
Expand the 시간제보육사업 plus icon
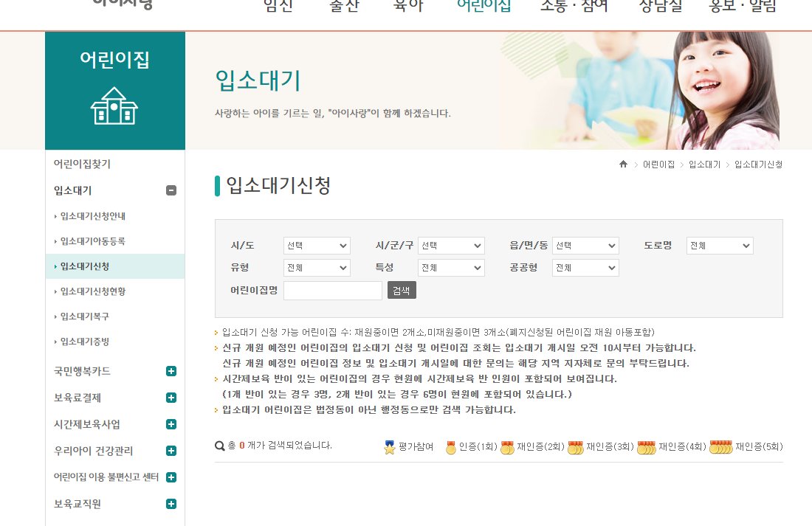(171, 424)
